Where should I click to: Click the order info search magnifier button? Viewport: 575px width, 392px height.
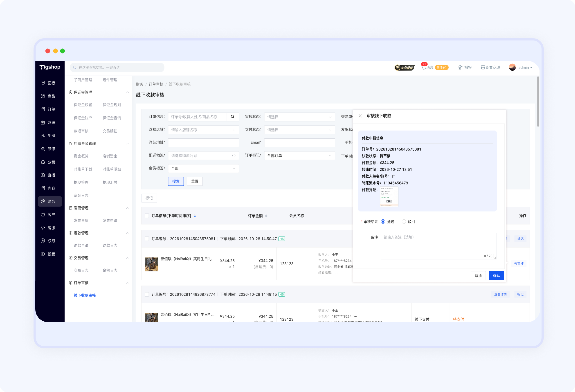point(233,117)
